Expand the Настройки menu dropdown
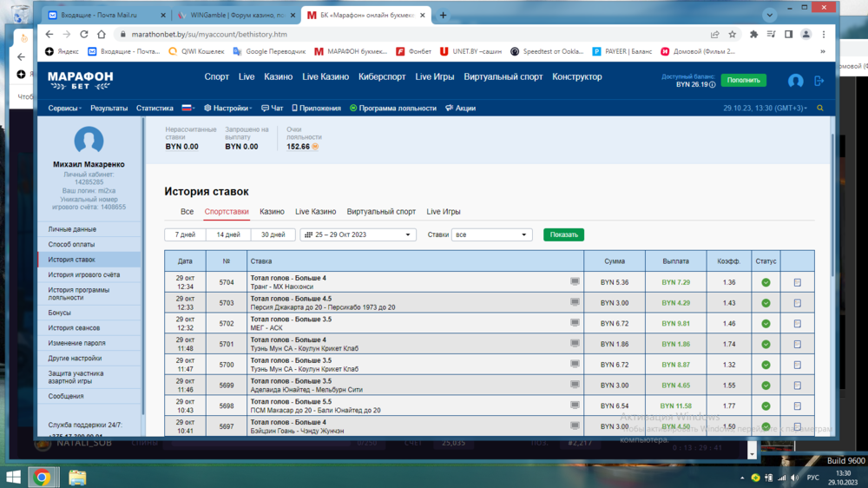The width and height of the screenshot is (868, 488). 229,109
